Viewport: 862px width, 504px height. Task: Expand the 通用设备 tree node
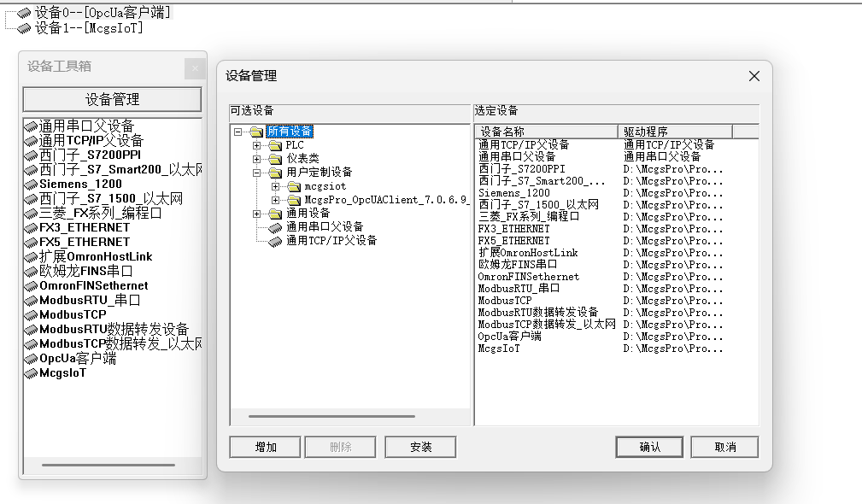click(256, 214)
